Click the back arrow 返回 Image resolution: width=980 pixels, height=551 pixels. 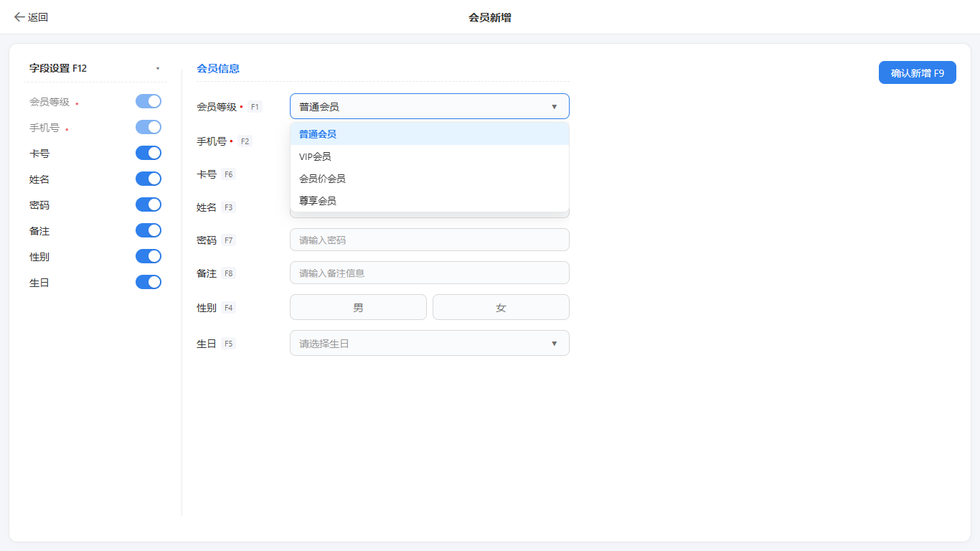coord(31,17)
